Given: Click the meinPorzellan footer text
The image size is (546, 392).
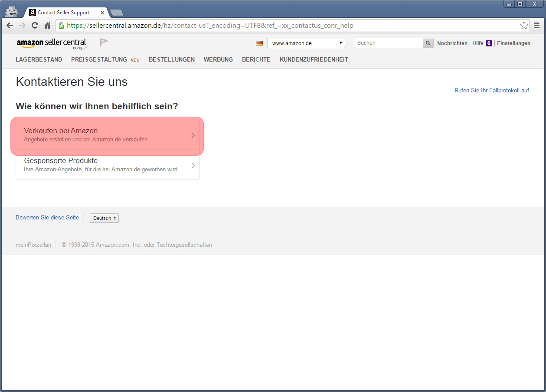Looking at the screenshot, I should click(x=33, y=245).
